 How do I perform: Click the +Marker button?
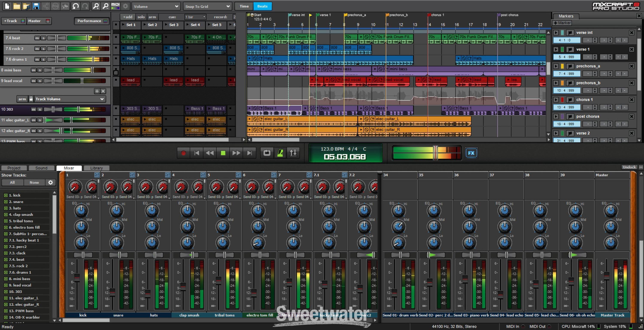[562, 23]
